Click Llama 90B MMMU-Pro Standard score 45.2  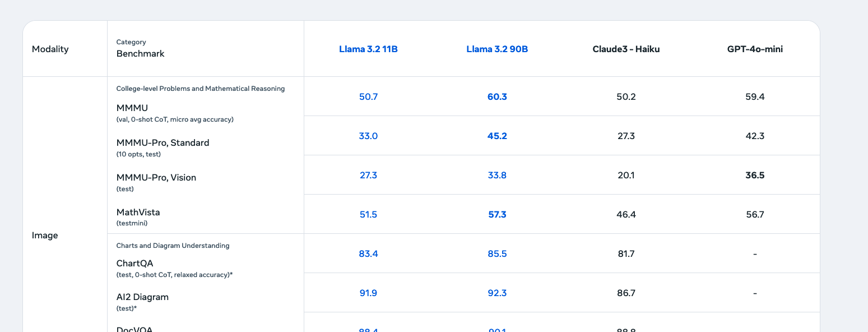(497, 136)
